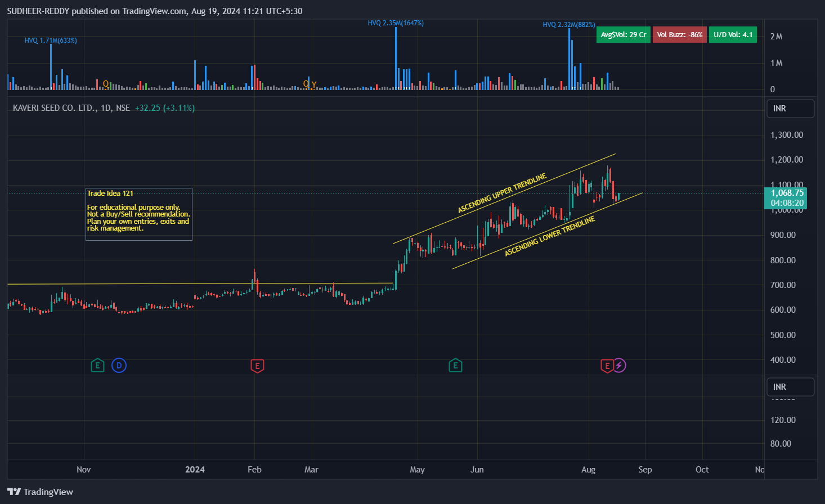Click the May label on time axis

(417, 470)
